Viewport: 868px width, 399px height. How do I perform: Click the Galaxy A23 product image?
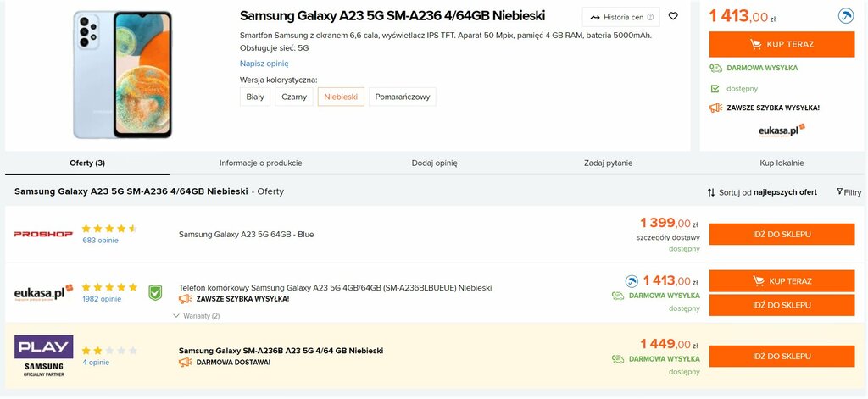pyautogui.click(x=122, y=75)
